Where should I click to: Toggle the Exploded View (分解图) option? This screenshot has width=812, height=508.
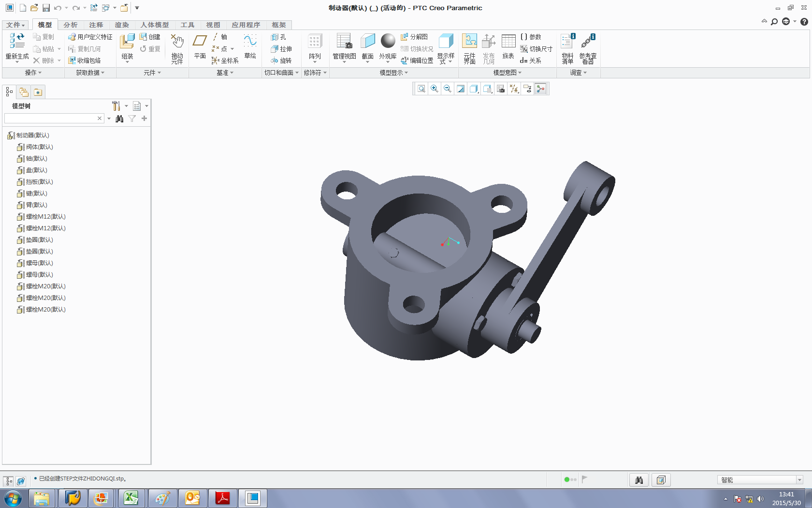coord(414,37)
